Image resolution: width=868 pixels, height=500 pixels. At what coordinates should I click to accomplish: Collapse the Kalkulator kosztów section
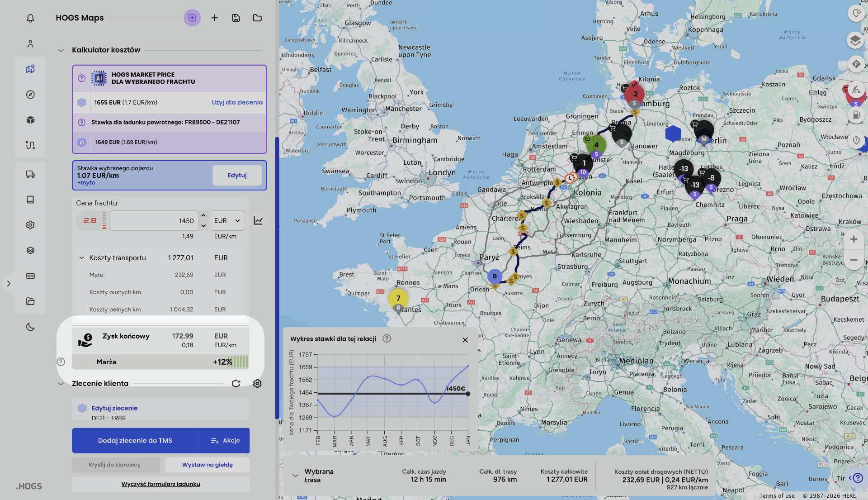pos(61,50)
